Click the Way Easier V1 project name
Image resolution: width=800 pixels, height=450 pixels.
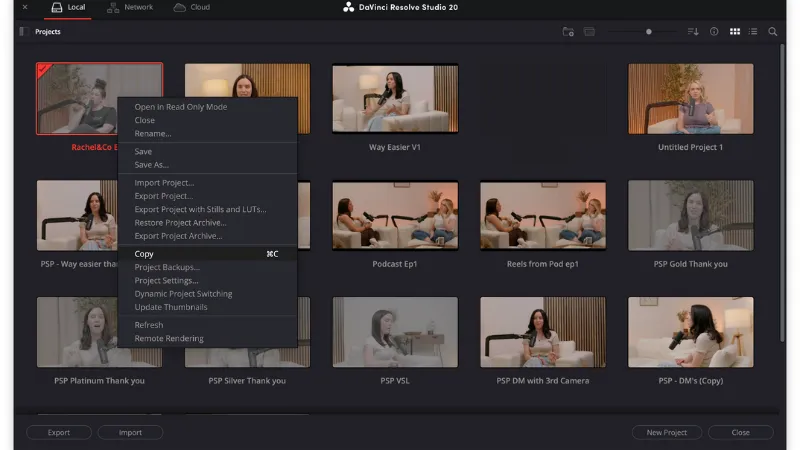pos(395,147)
